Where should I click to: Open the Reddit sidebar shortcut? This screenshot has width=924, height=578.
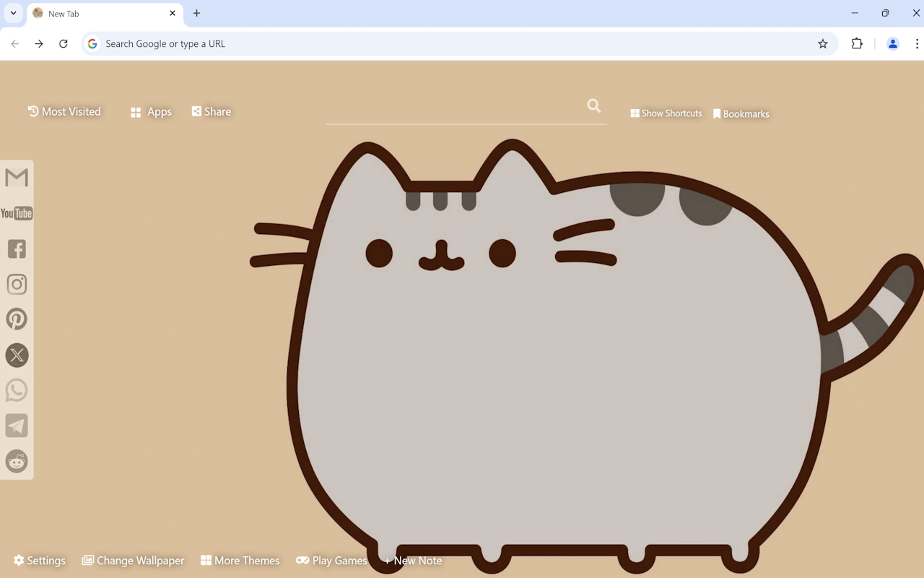click(x=17, y=461)
